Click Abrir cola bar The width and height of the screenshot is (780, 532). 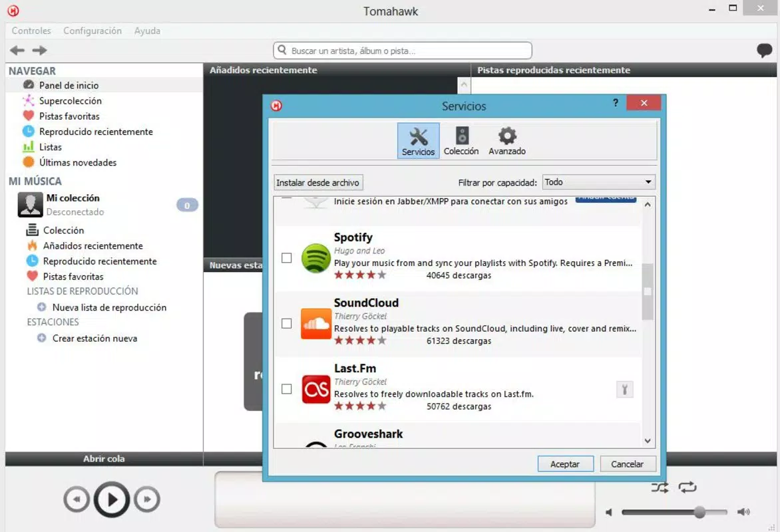point(104,458)
